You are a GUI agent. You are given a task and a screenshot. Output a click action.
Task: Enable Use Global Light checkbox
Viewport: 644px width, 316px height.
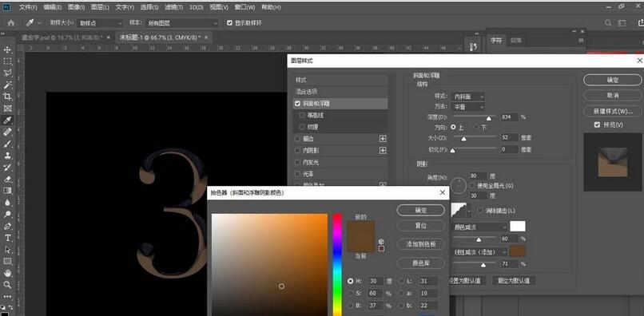pyautogui.click(x=472, y=186)
